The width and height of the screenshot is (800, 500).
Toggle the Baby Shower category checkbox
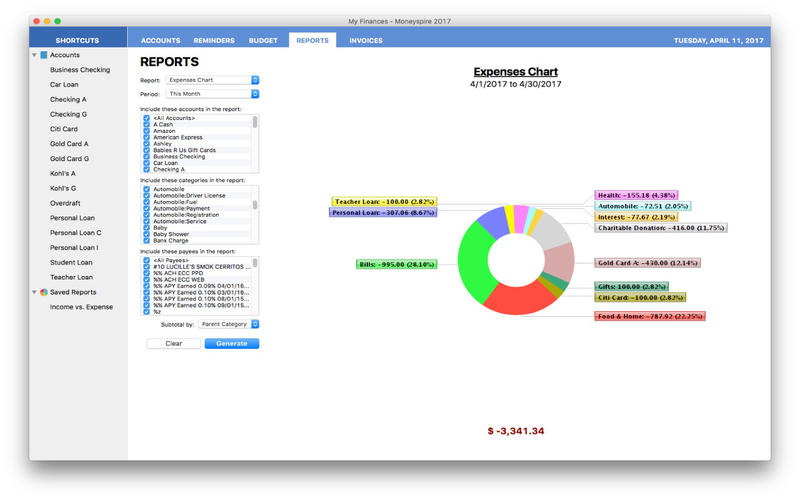[x=146, y=234]
